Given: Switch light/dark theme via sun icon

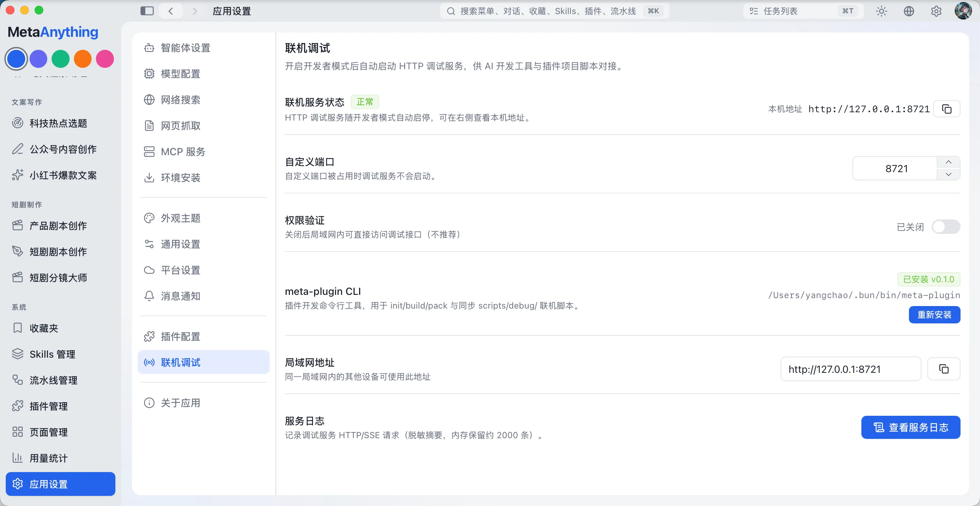Looking at the screenshot, I should (881, 11).
